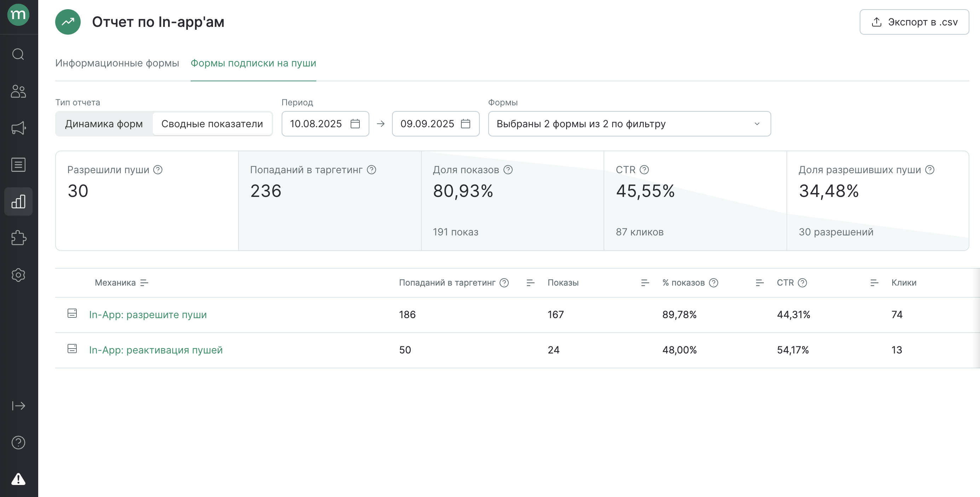Click the 87 кликов label
The width and height of the screenshot is (980, 497).
click(640, 232)
